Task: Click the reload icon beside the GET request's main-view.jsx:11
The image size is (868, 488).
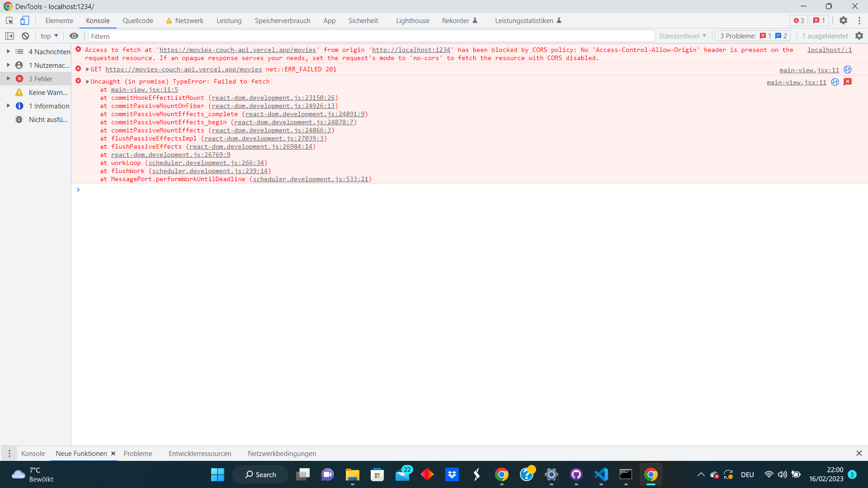Action: point(848,70)
